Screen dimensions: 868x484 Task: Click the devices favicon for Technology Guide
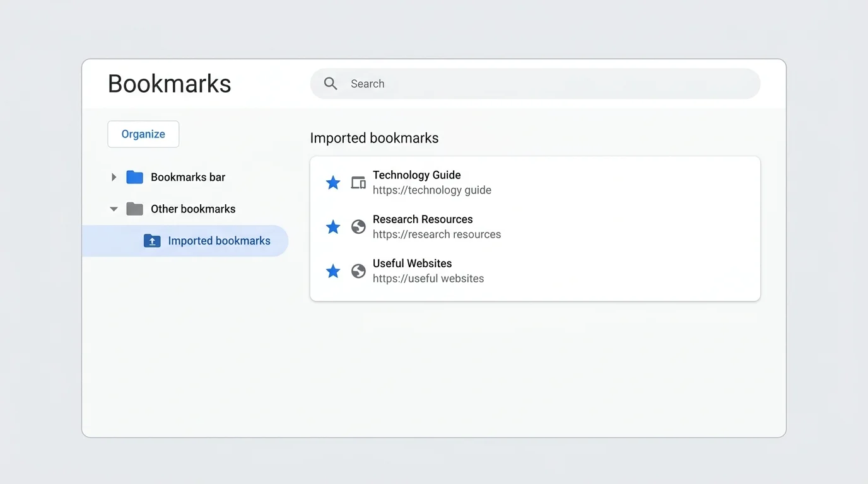click(358, 183)
